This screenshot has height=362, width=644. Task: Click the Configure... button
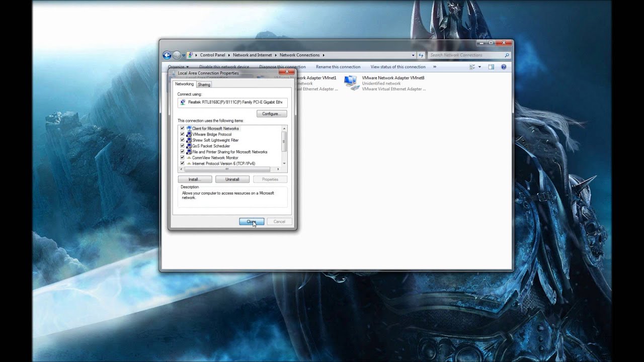click(272, 114)
